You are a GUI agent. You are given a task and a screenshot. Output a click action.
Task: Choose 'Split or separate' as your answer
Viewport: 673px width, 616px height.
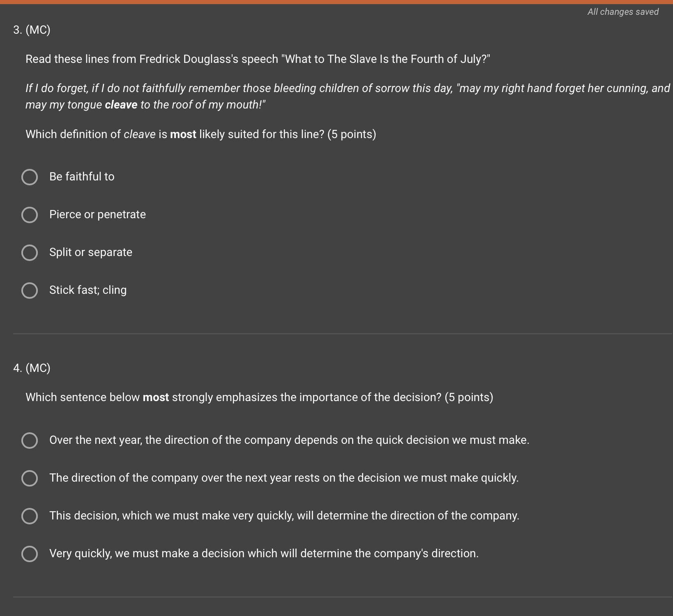(x=30, y=253)
